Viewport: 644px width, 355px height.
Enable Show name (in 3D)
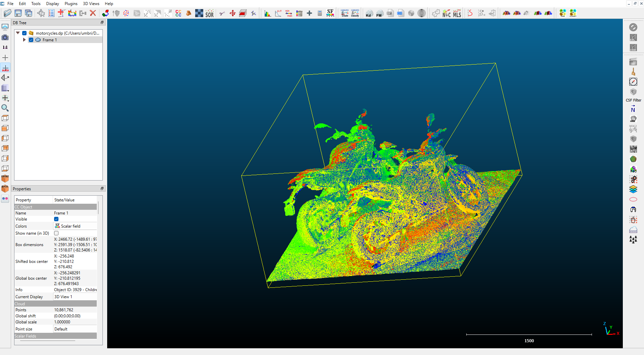click(56, 233)
